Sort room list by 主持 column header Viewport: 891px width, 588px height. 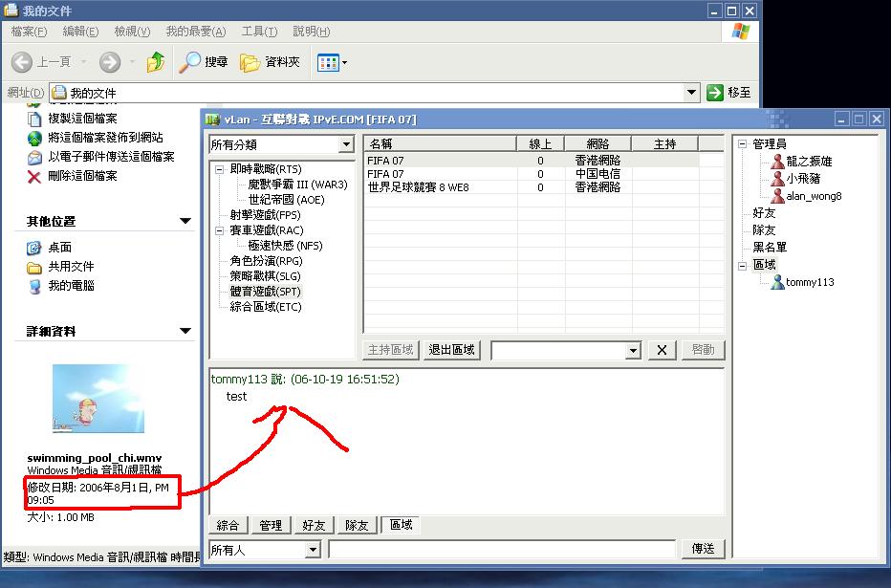point(664,144)
